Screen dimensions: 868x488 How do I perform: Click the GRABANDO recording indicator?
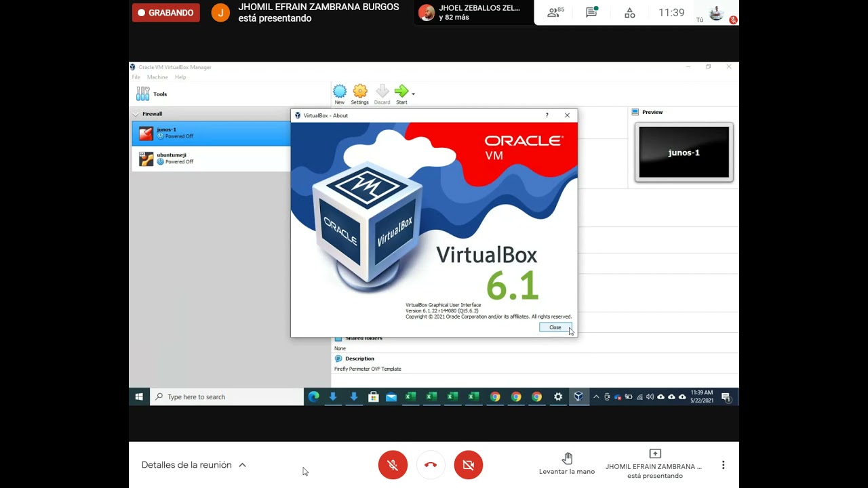pyautogui.click(x=166, y=12)
